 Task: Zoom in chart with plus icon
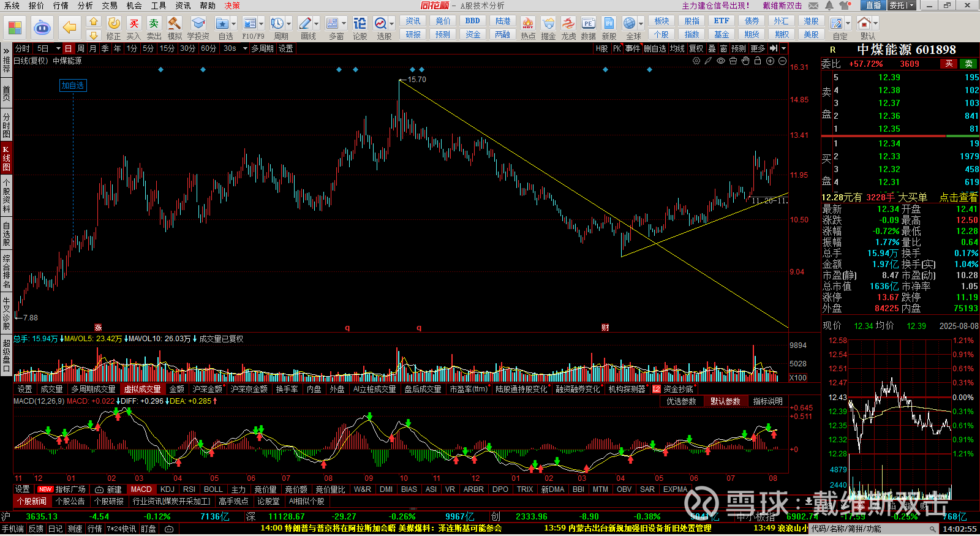tap(770, 61)
